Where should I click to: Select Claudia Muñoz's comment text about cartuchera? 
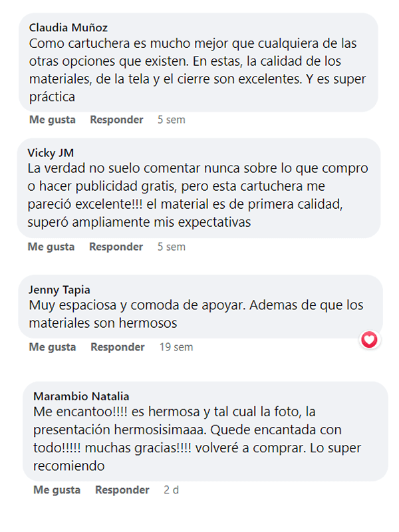[198, 70]
